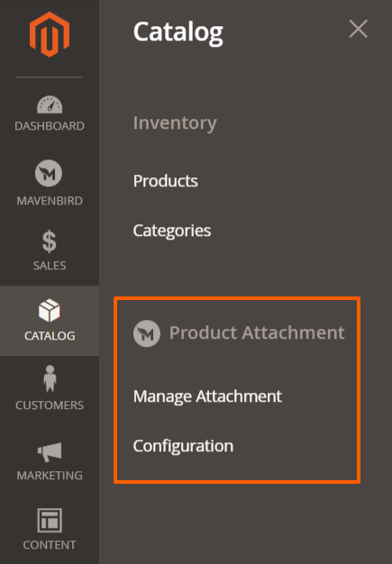This screenshot has height=564, width=392.
Task: Open Customers person icon
Action: coord(50,378)
